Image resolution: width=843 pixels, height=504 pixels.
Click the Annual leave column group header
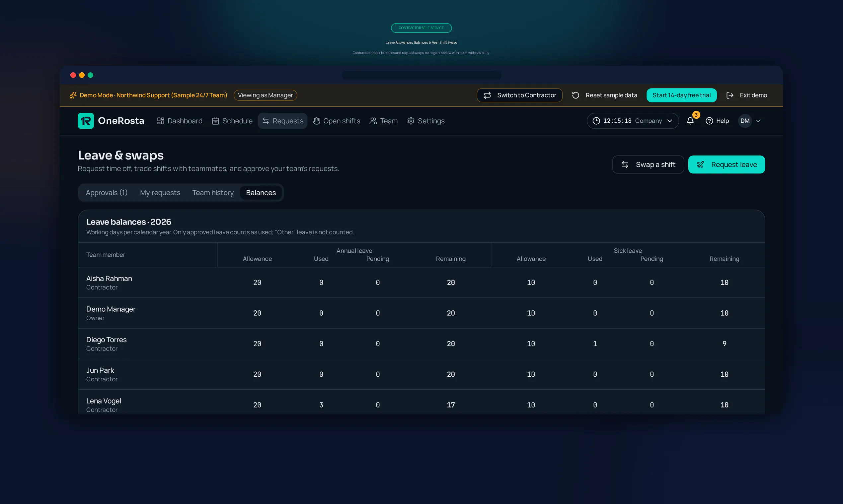(354, 251)
